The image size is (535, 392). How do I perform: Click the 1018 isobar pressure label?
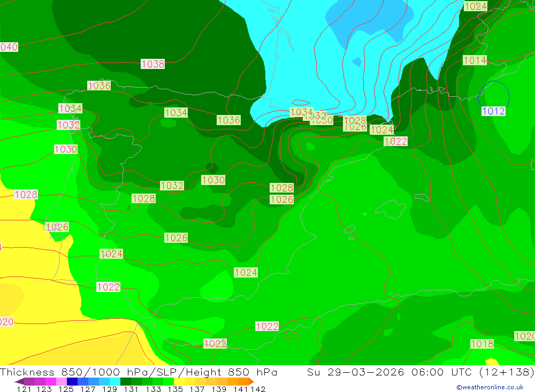482,343
